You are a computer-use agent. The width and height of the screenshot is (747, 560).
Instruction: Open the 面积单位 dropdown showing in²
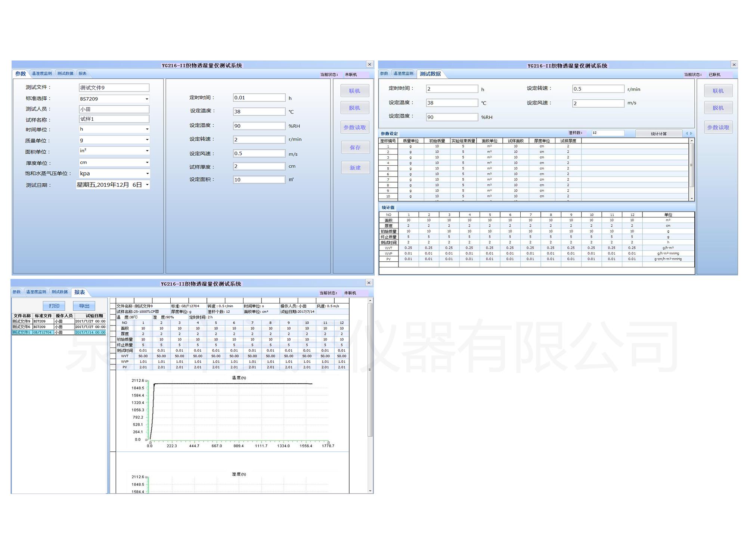coord(147,151)
